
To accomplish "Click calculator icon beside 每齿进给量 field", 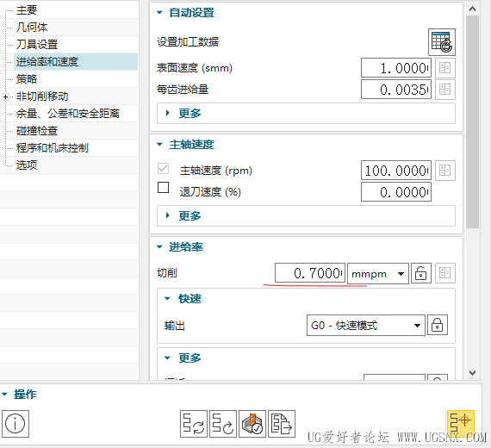I will click(445, 90).
